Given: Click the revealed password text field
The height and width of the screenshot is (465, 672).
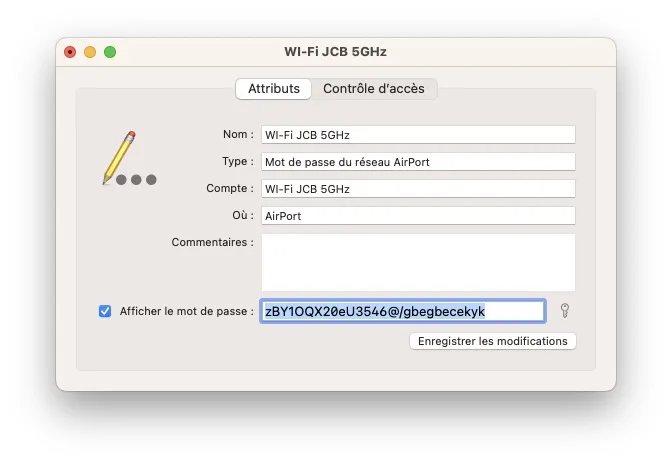Looking at the screenshot, I should click(403, 311).
